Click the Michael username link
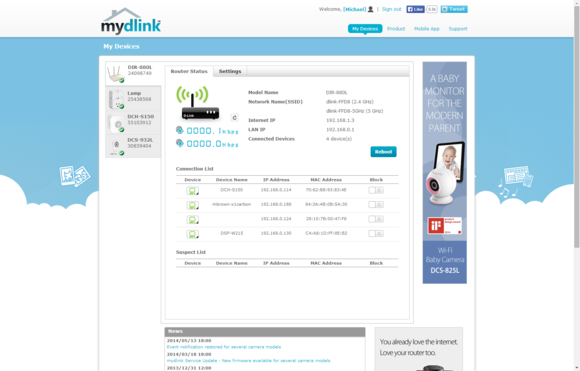Viewport: 580px width, 371px height. coord(354,9)
